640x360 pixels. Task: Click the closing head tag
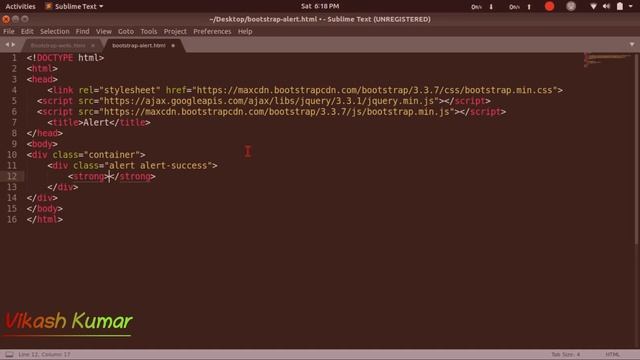click(x=44, y=133)
